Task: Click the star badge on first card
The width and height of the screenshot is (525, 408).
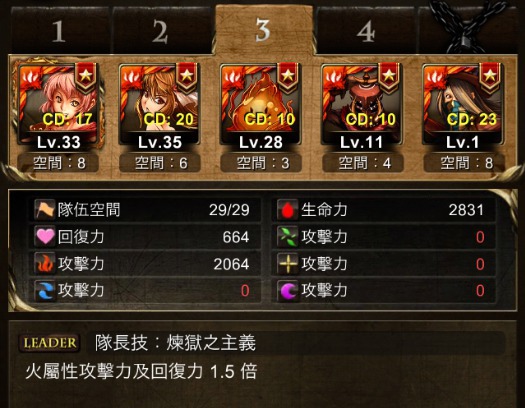Action: click(x=86, y=78)
